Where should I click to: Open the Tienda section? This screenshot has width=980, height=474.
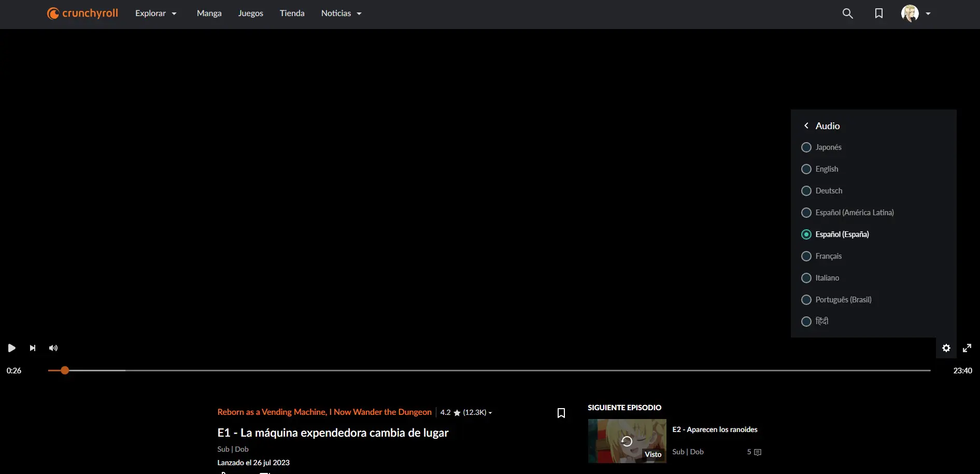(x=292, y=13)
